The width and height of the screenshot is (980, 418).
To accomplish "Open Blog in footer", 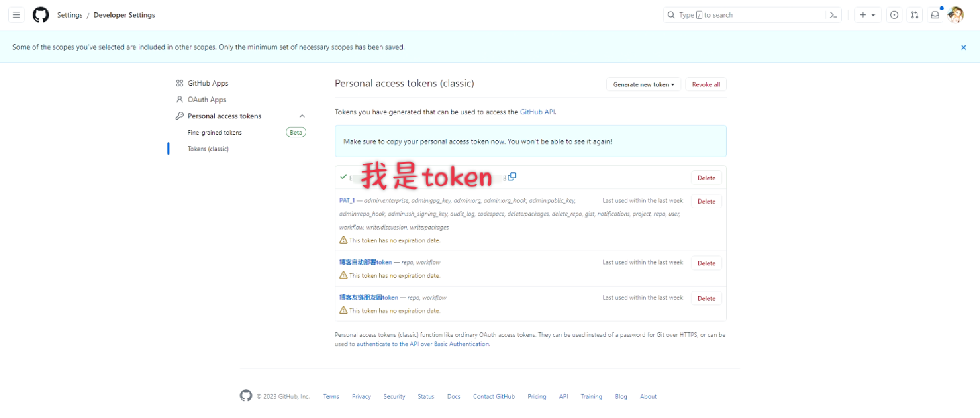I will click(621, 397).
